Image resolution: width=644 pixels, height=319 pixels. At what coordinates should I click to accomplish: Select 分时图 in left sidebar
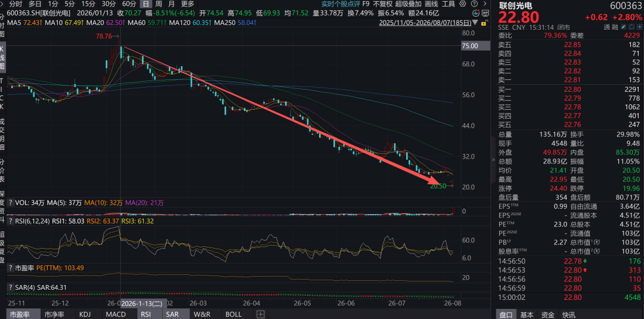[x=2, y=24]
